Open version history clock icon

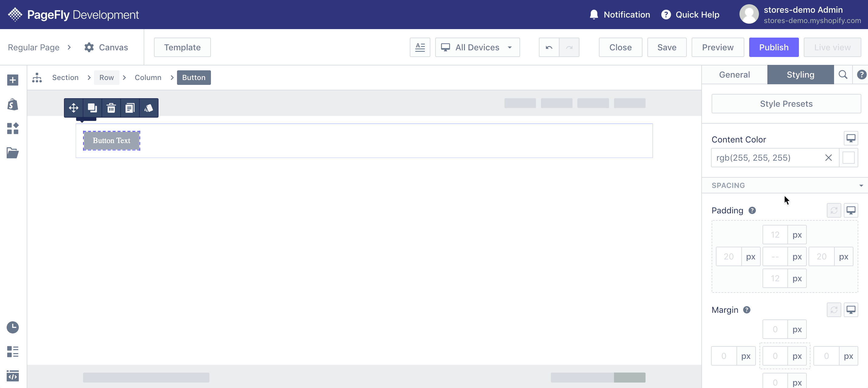12,327
